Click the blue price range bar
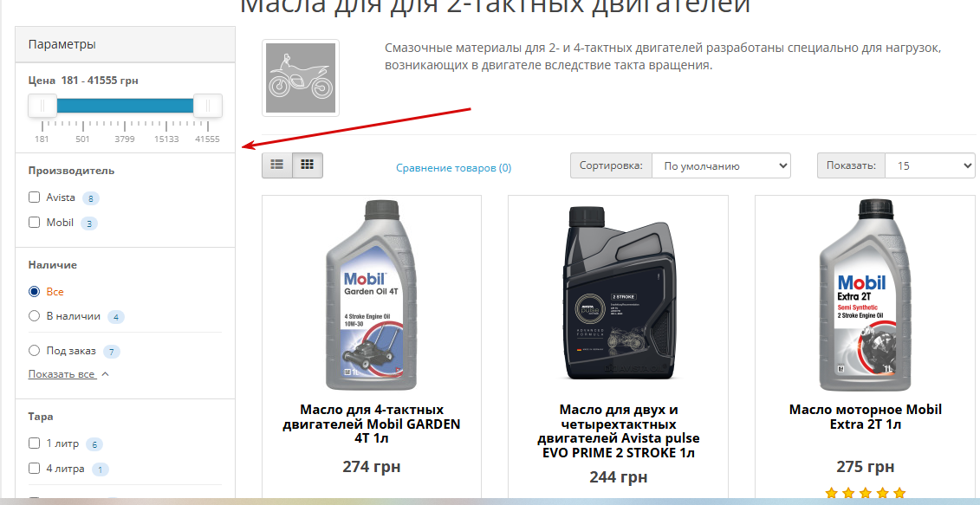This screenshot has height=505, width=980. [125, 106]
